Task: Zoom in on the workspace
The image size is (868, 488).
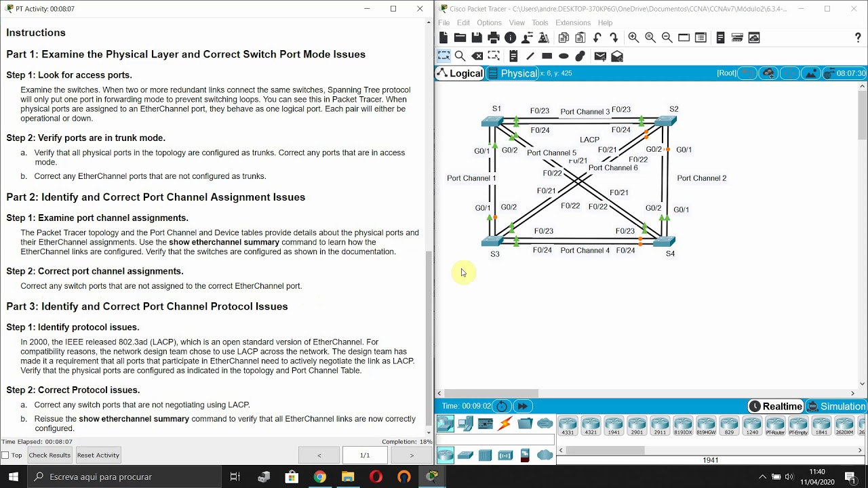Action: pyautogui.click(x=633, y=38)
